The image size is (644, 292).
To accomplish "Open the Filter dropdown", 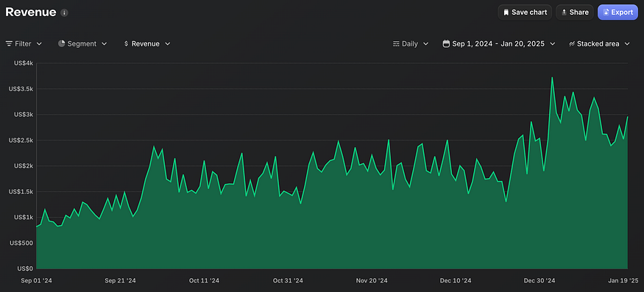I will [x=24, y=43].
